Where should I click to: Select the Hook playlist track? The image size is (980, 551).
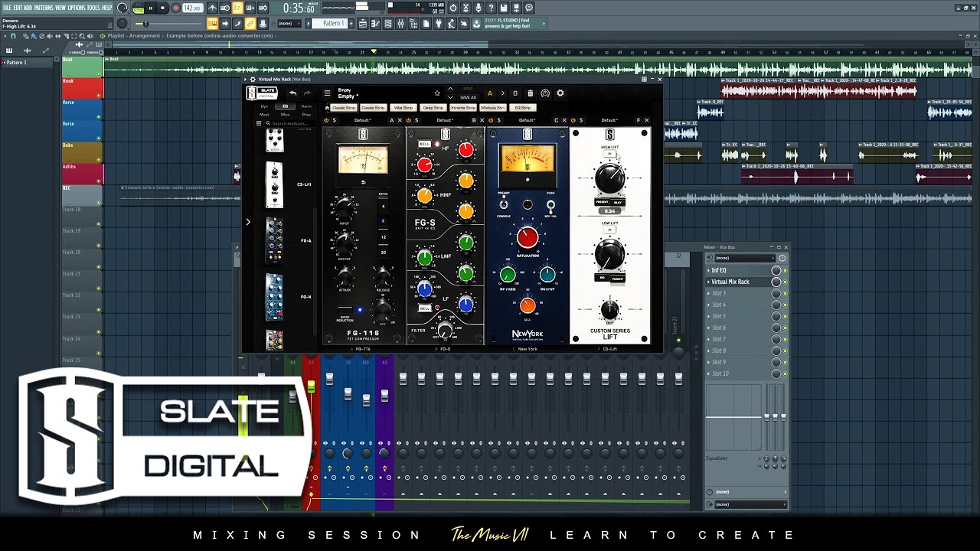[82, 88]
